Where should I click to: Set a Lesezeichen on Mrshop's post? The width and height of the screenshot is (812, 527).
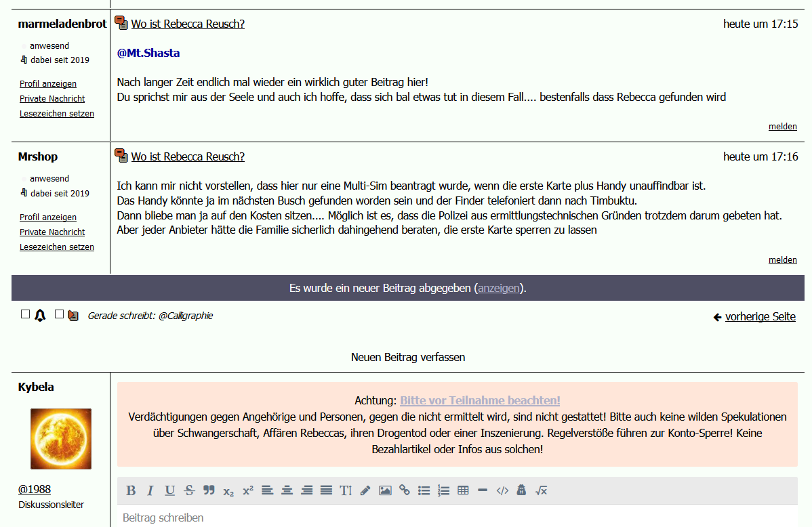tap(57, 247)
